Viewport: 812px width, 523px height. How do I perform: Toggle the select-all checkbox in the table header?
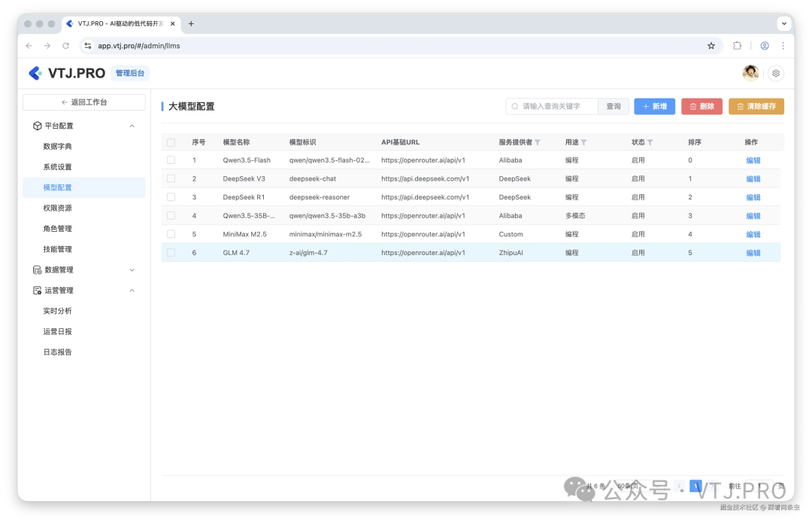171,142
